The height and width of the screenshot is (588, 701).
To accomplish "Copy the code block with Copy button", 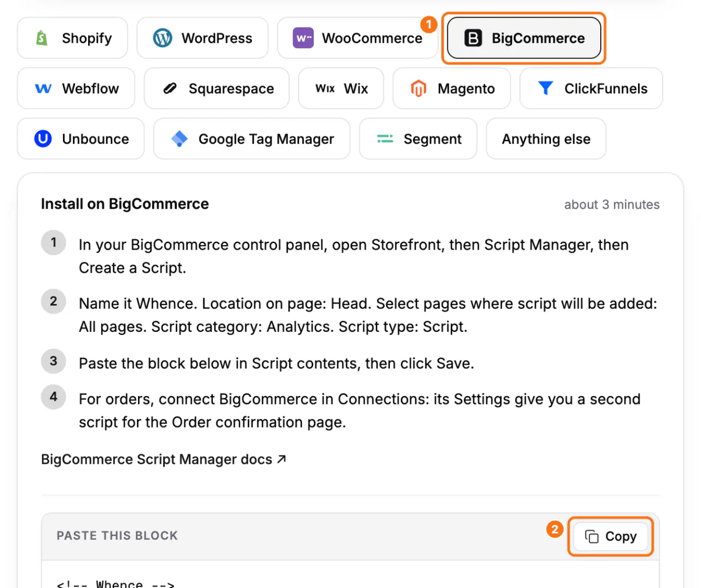I will coord(611,536).
